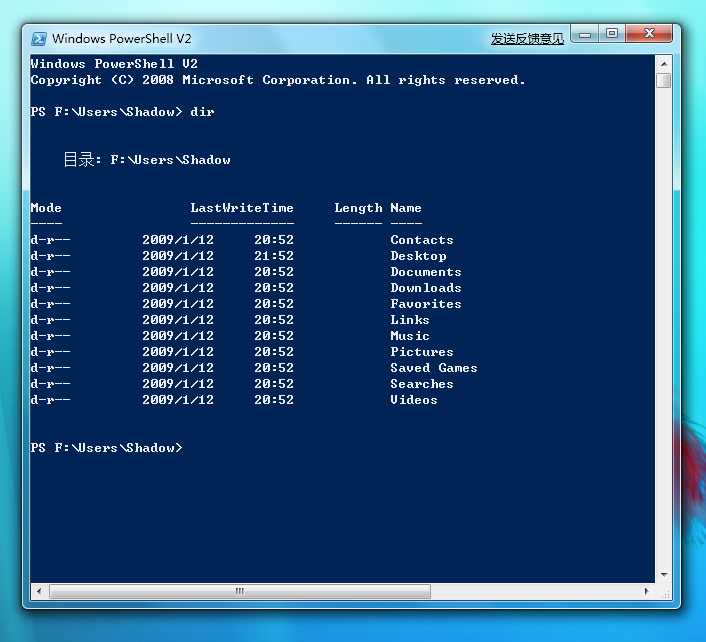Click the Videos folder name
The image size is (706, 642).
(x=414, y=400)
